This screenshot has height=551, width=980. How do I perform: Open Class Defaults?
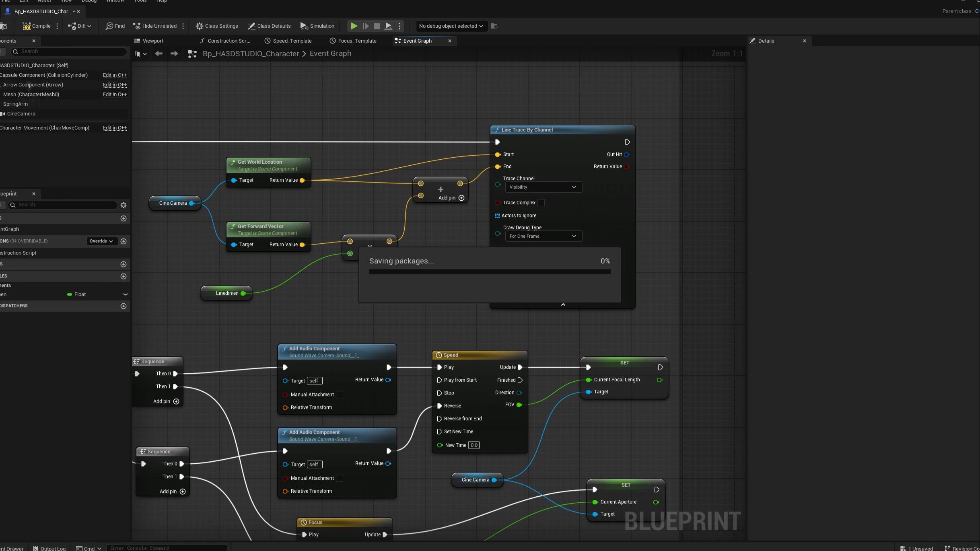(x=269, y=26)
